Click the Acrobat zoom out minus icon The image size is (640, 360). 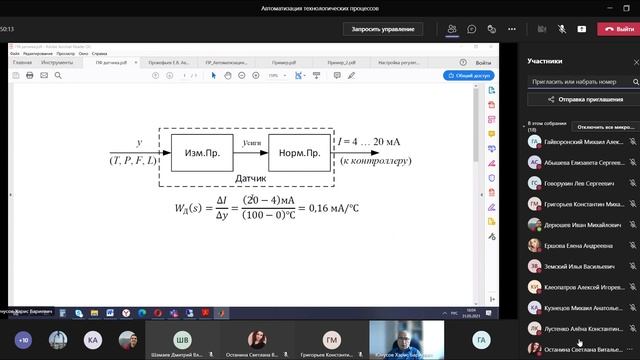click(242, 76)
